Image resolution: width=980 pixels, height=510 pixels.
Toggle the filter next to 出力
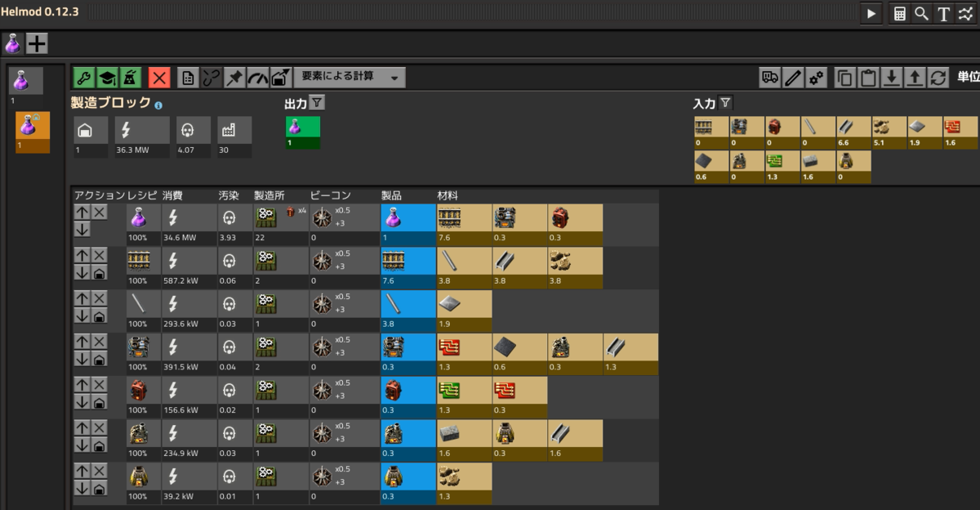point(318,103)
